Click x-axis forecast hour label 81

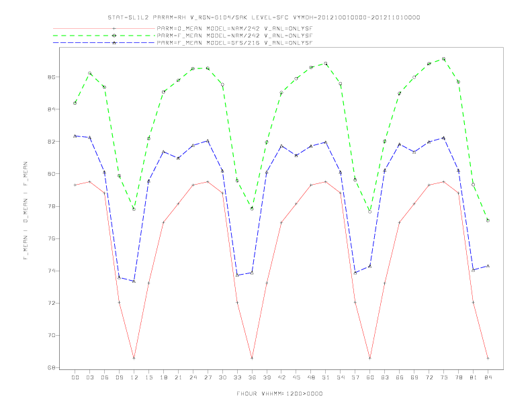(474, 377)
